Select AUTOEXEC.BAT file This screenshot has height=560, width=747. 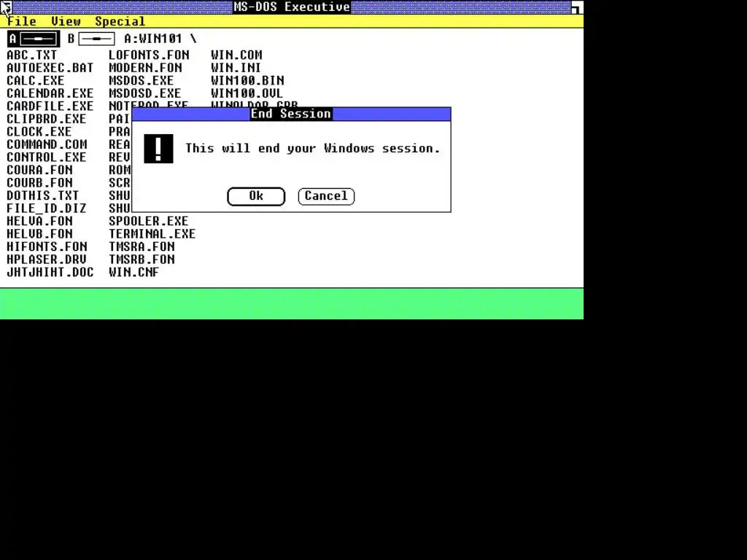pos(50,68)
